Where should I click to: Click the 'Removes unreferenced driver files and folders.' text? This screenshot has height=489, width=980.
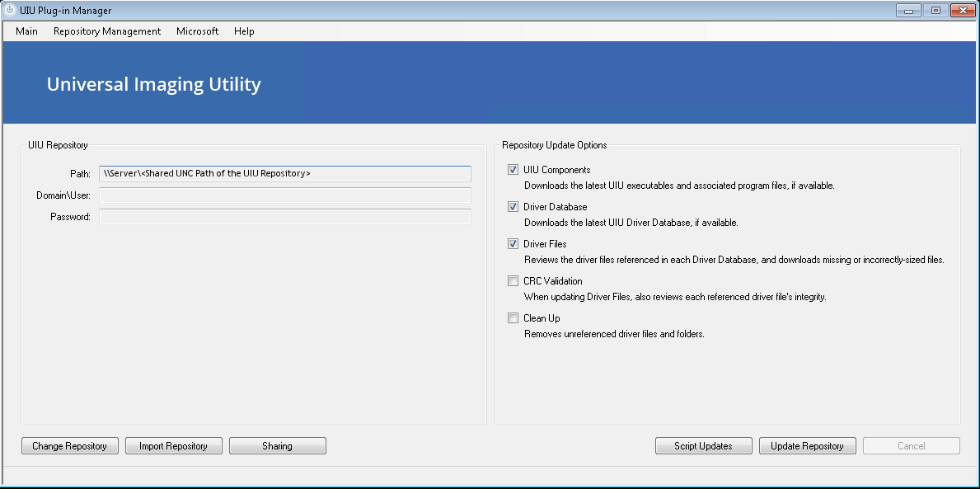[x=614, y=334]
